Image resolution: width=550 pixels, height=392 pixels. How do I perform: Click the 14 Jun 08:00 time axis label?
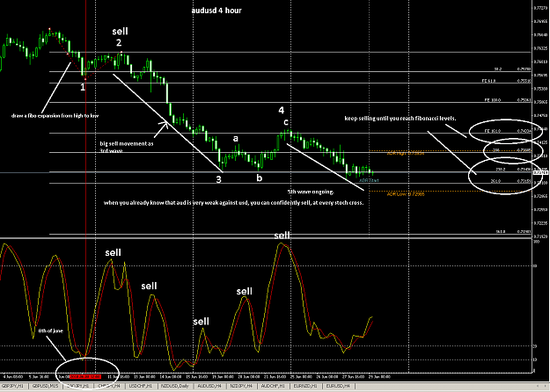pos(171,377)
